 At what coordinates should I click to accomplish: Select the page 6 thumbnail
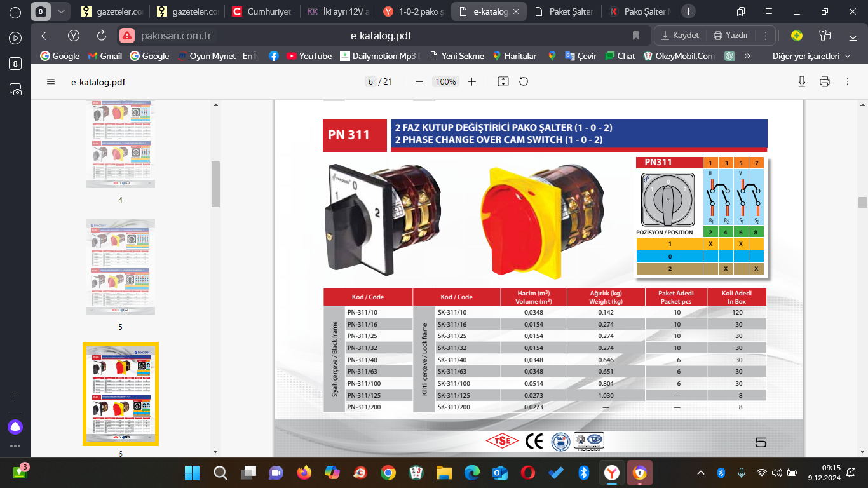click(x=121, y=394)
